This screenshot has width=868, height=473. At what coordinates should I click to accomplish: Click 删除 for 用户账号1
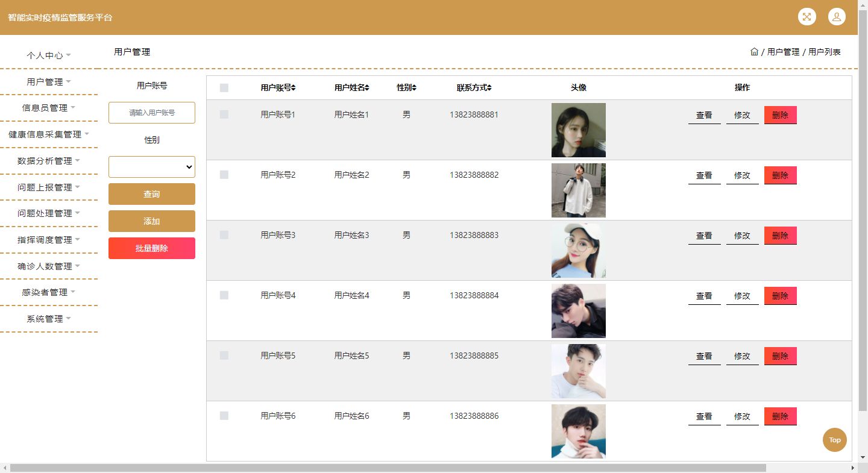click(780, 115)
